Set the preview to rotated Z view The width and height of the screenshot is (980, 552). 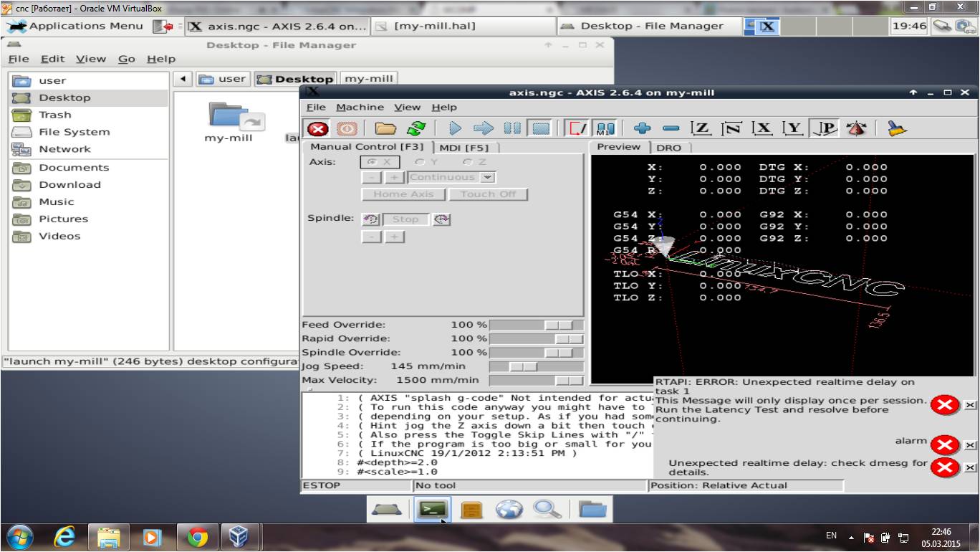pos(731,129)
